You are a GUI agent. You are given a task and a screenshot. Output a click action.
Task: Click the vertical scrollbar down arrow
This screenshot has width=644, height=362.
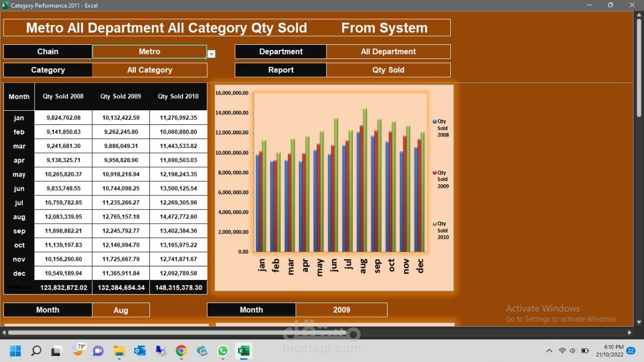[x=639, y=322]
